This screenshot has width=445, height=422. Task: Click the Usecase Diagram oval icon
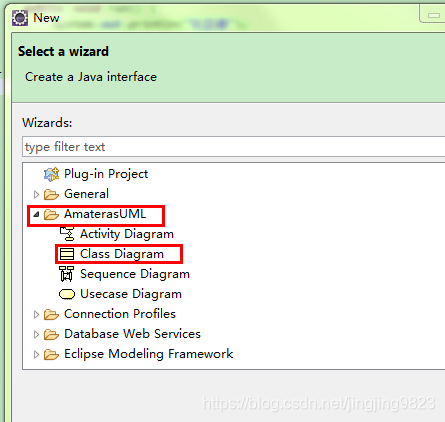coord(67,294)
